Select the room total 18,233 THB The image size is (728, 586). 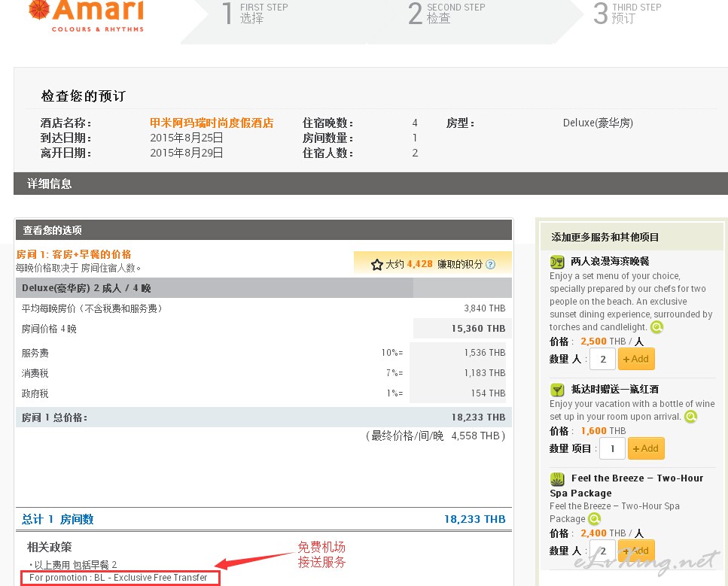478,417
